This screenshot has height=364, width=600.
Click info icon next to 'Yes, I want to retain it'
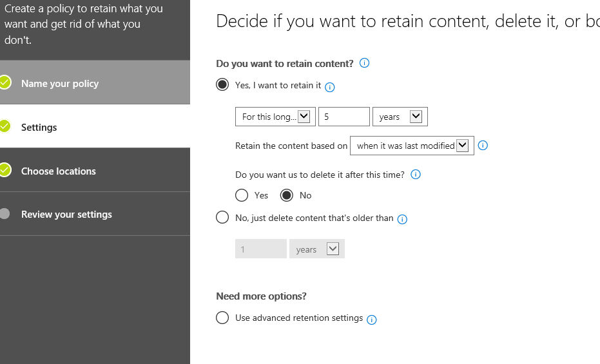coord(330,86)
